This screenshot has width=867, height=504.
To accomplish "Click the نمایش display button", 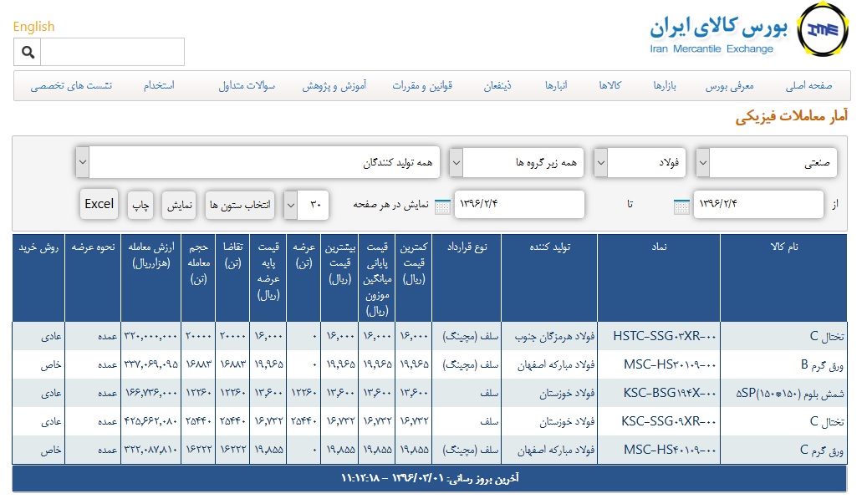I will (x=177, y=205).
